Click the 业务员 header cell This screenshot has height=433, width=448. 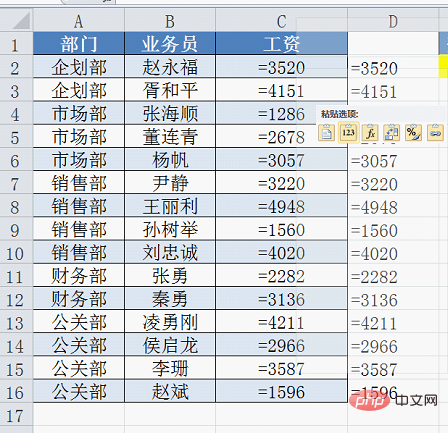coord(170,44)
